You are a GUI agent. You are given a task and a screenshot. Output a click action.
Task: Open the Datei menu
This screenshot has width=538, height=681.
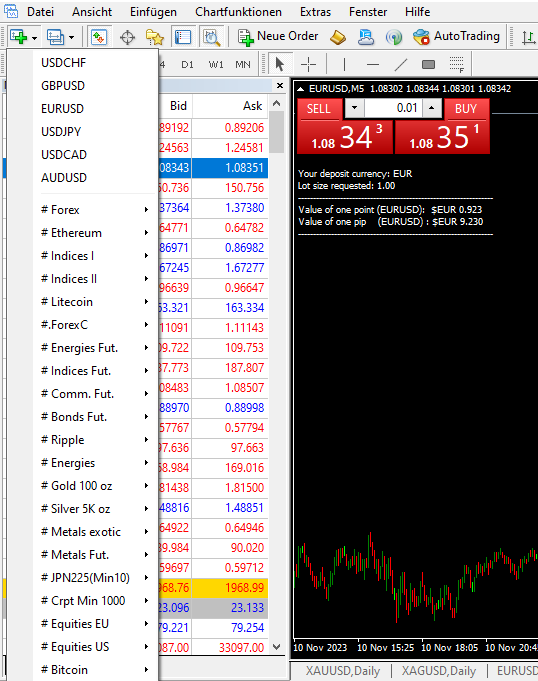(x=40, y=12)
